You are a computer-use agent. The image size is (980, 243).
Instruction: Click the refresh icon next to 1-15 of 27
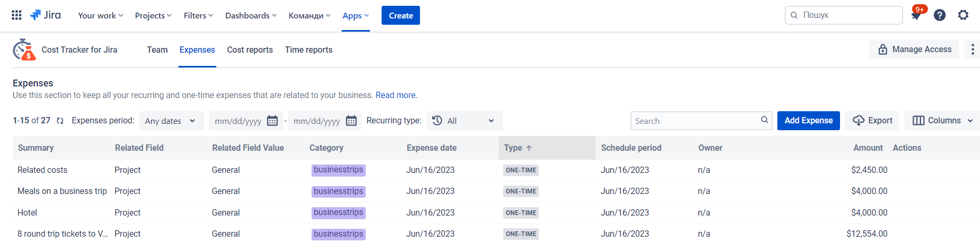click(x=60, y=121)
